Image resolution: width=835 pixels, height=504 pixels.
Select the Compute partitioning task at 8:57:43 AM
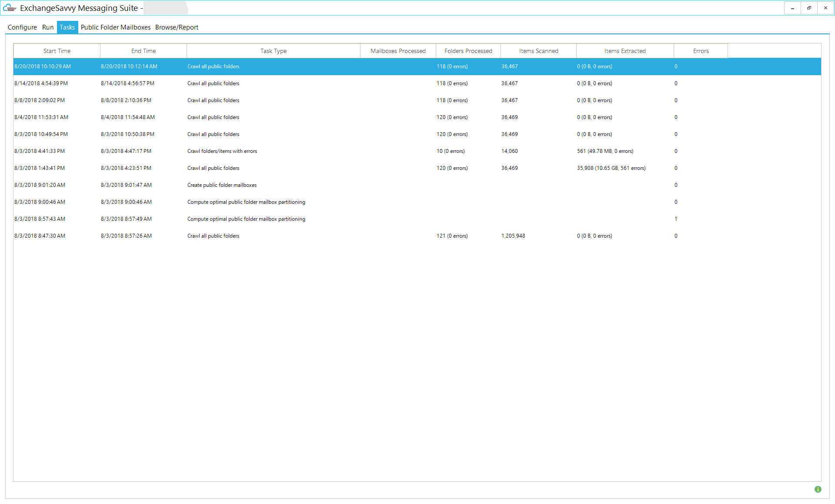tap(417, 219)
